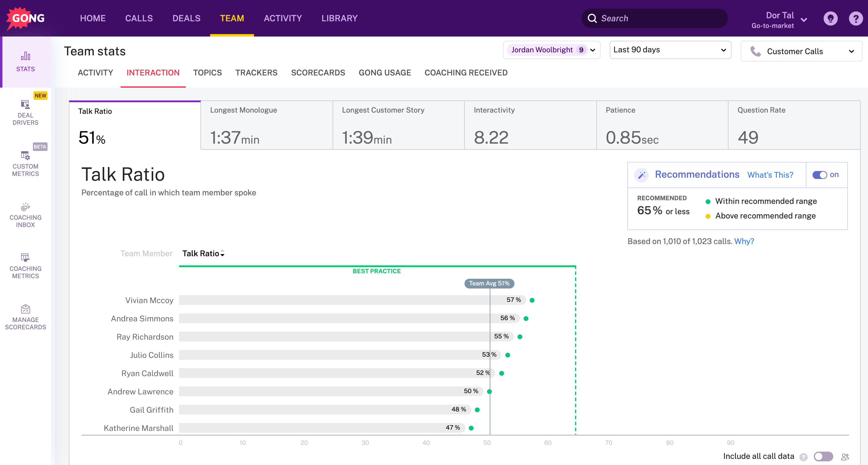Viewport: 868px width, 465px height.
Task: Go to the Deals menu
Action: [186, 18]
